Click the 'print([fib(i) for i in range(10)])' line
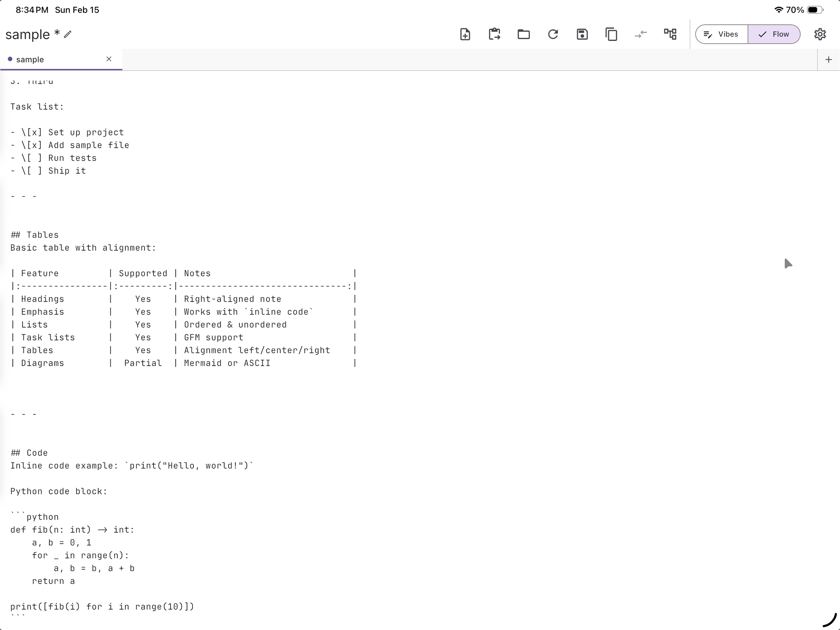Viewport: 840px width, 630px height. (102, 607)
